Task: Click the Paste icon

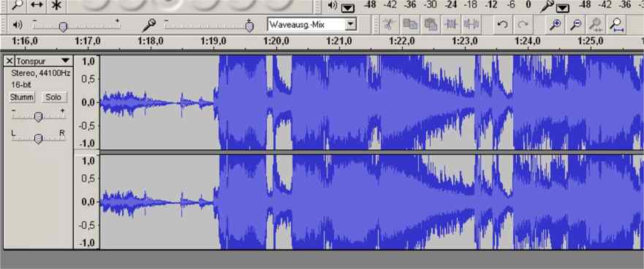Action: pos(431,25)
